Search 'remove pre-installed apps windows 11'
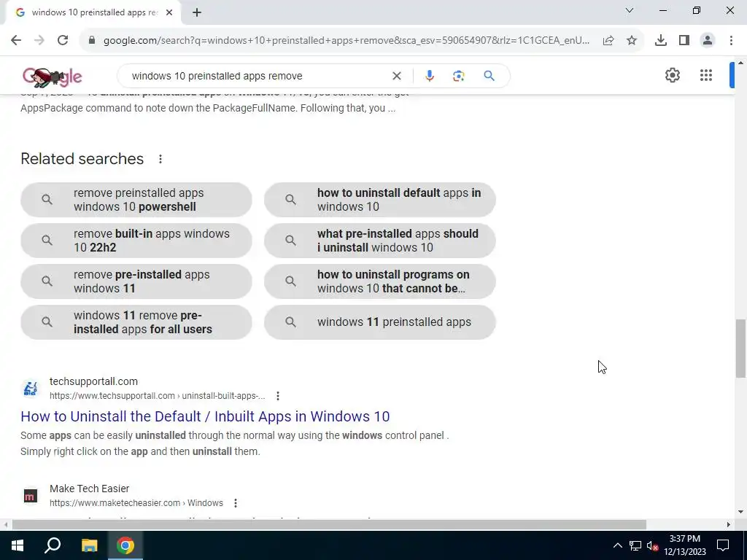The image size is (747, 560). [x=136, y=281]
